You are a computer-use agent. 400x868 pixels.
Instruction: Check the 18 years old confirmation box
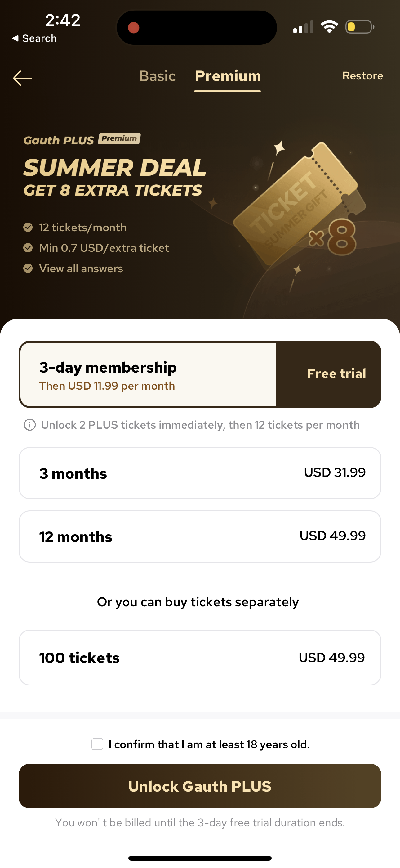[x=97, y=744]
